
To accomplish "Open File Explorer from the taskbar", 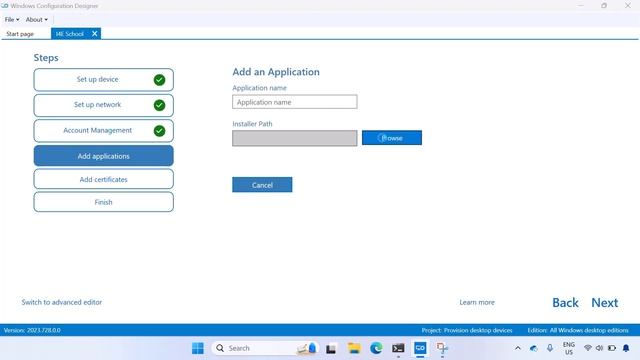I will pos(354,348).
